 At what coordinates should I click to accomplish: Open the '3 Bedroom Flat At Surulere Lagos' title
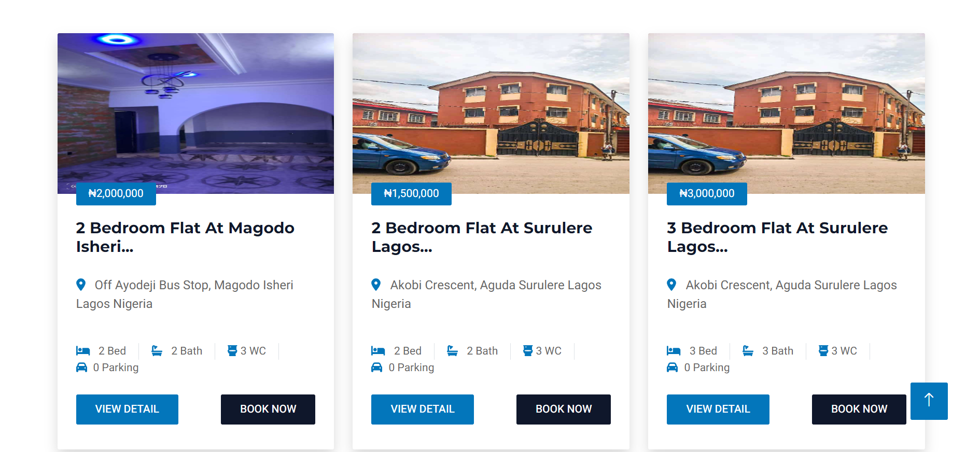(777, 237)
